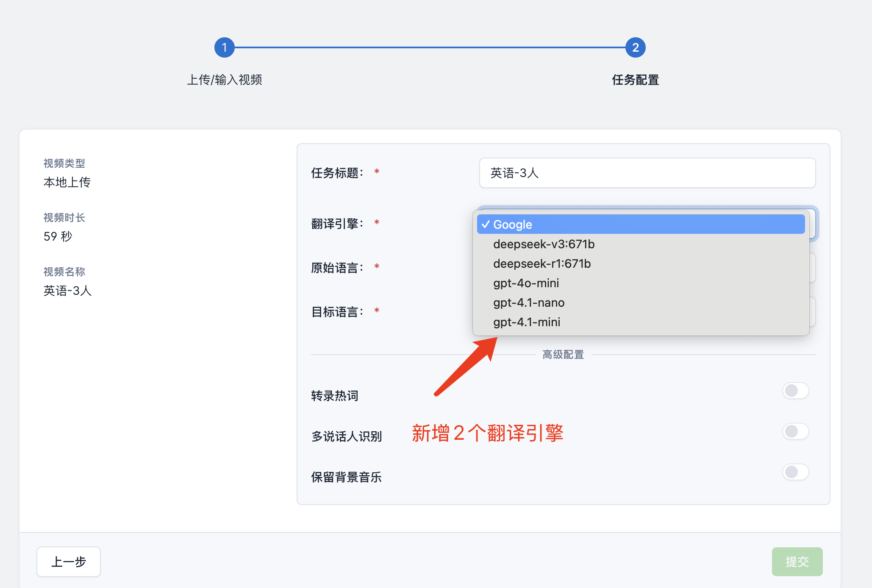Click the 转录热词 label text
Image resolution: width=872 pixels, height=588 pixels.
335,396
